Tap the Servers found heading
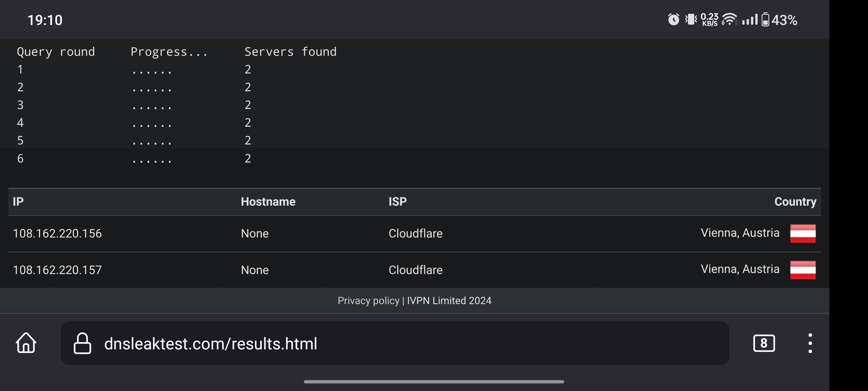 coord(290,52)
